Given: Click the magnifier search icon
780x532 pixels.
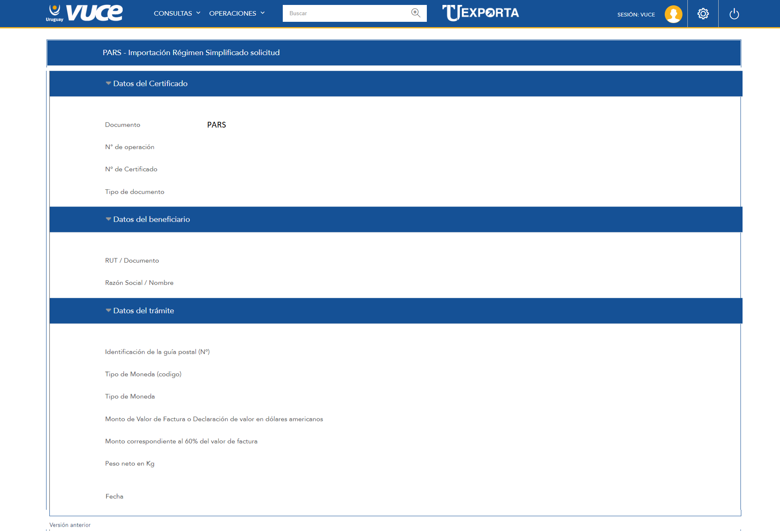Looking at the screenshot, I should point(416,13).
